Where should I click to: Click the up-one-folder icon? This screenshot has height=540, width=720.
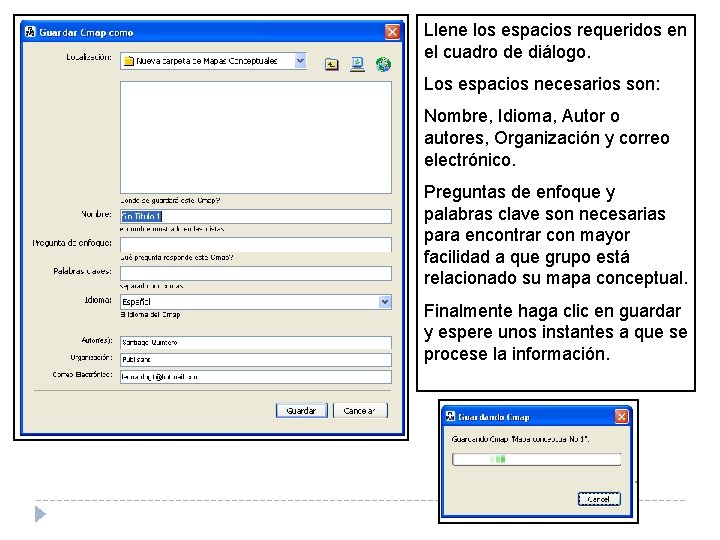click(332, 64)
